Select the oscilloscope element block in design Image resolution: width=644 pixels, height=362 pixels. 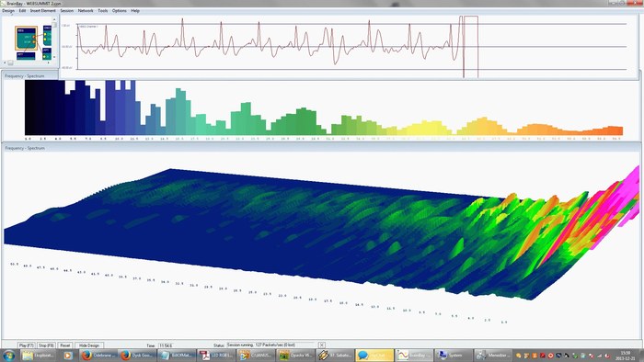(47, 36)
